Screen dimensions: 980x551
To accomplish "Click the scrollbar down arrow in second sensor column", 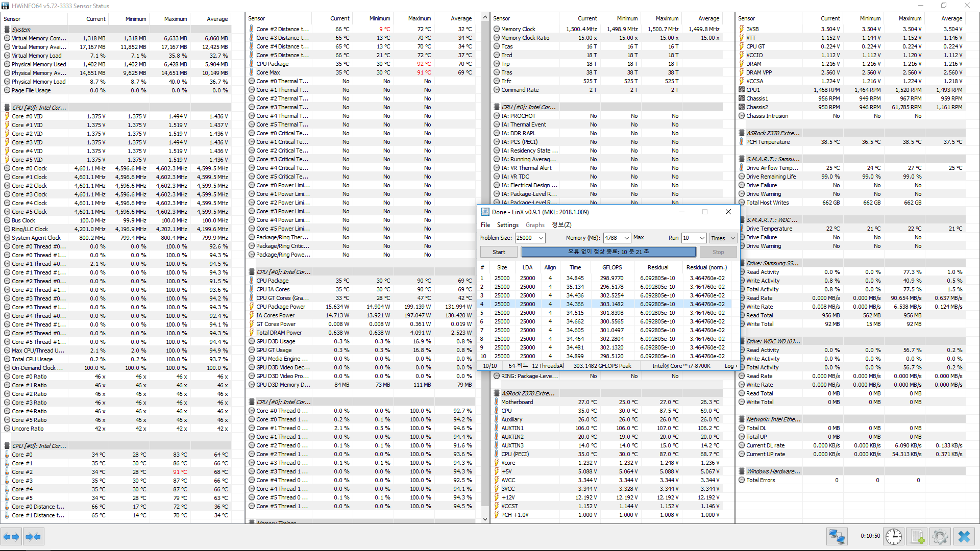I will [485, 519].
